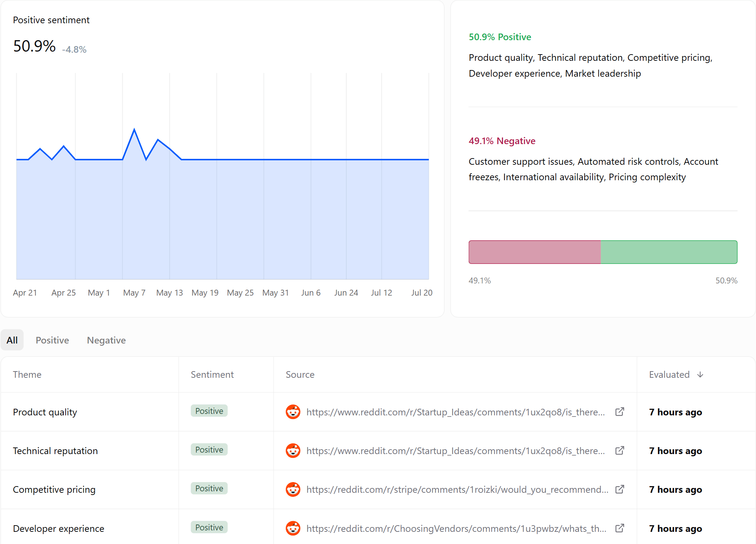Click Reddit icon in Technical reputation row
Screen dimensions: 756x544
coord(293,450)
